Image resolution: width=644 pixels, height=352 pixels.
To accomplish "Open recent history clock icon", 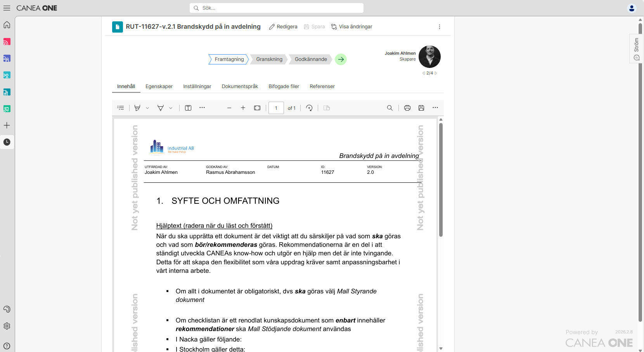I will 7,142.
